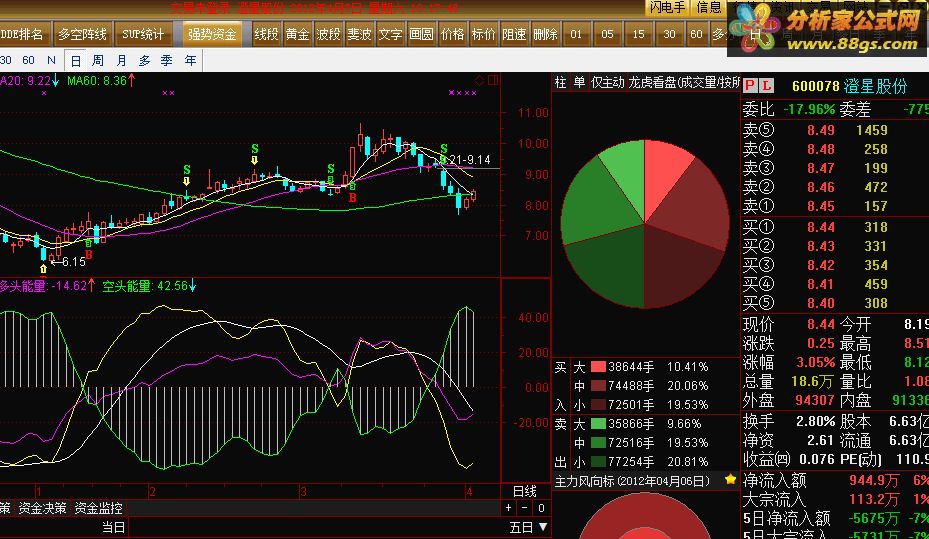The image size is (929, 539).
Task: Switch to the 05 minute period button
Action: (x=607, y=34)
